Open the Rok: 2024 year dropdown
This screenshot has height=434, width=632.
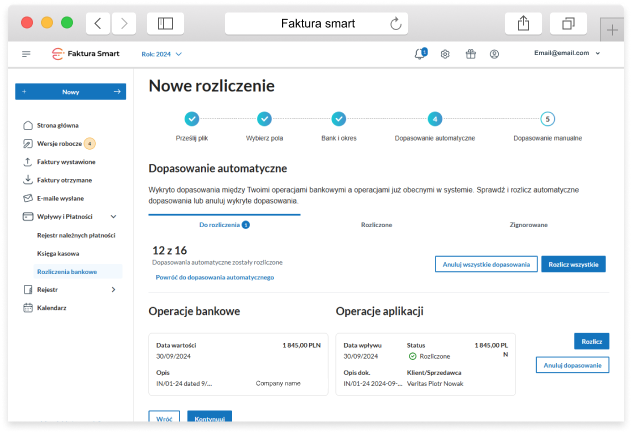162,54
